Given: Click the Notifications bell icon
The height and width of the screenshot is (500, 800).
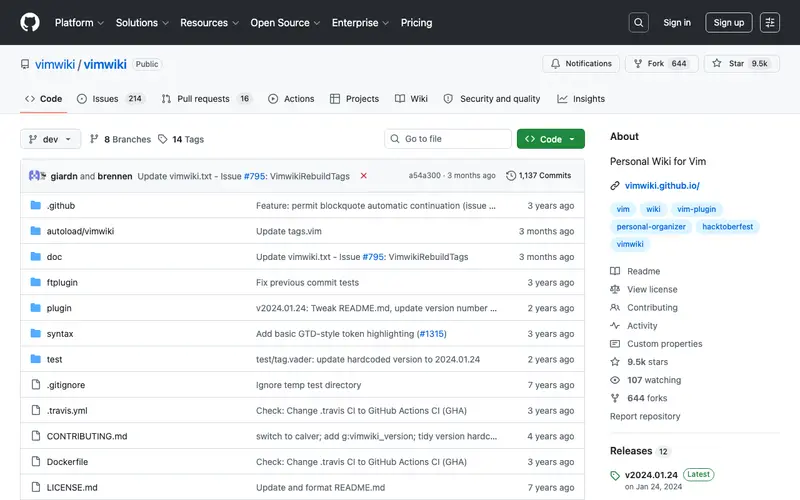Looking at the screenshot, I should 555,64.
